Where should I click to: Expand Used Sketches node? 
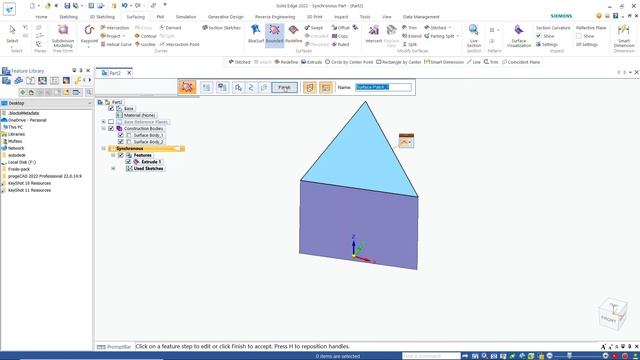click(113, 168)
